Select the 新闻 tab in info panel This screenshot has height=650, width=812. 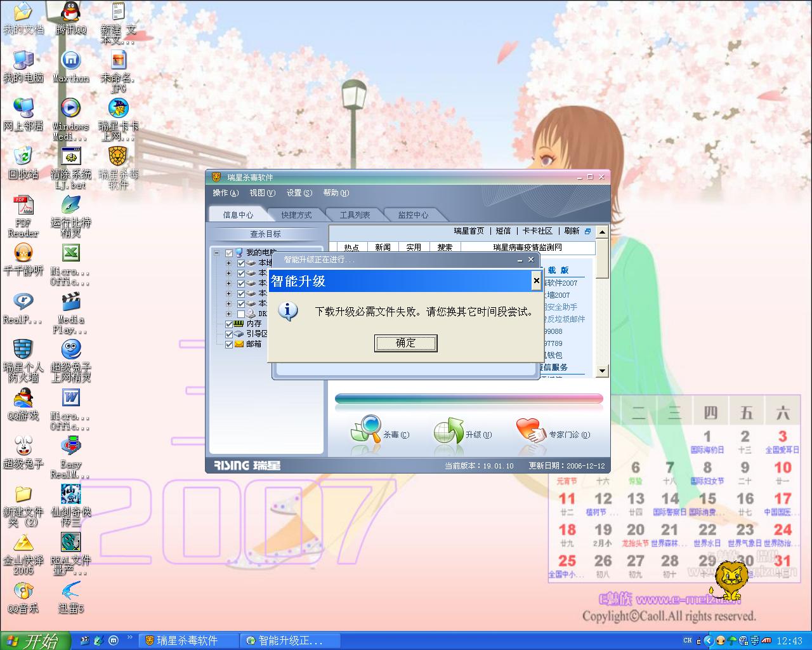tap(383, 248)
